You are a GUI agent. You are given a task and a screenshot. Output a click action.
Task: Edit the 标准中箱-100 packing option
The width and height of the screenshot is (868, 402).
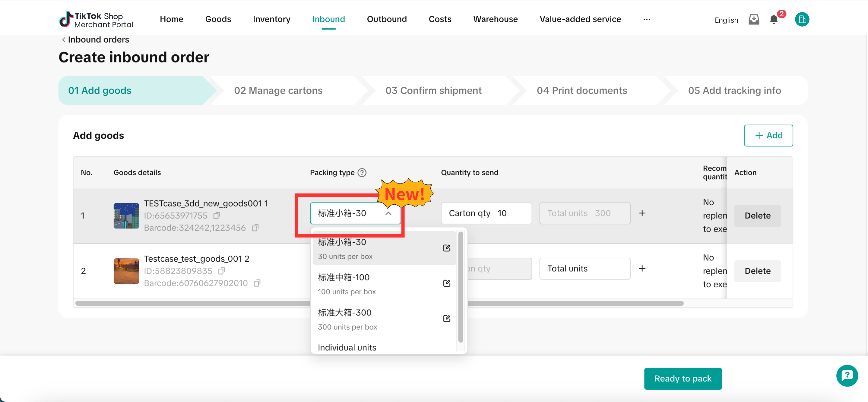[x=446, y=283]
